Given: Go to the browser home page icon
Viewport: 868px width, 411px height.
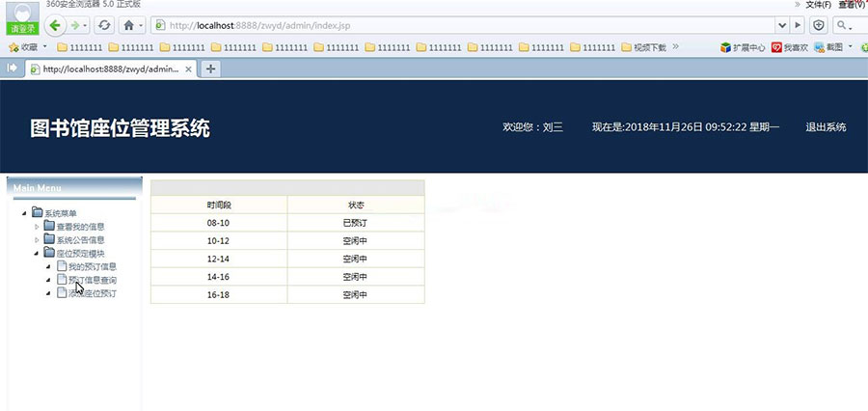Looking at the screenshot, I should pyautogui.click(x=128, y=25).
